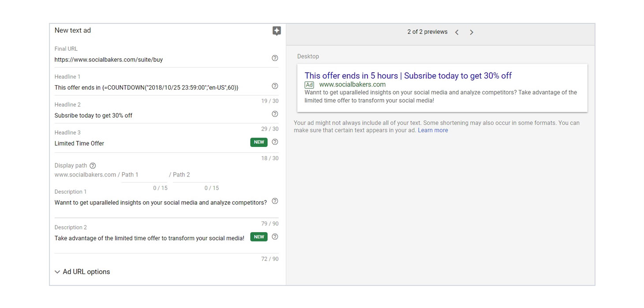
Task: Click the NEW badge on Headline 3
Action: (259, 142)
